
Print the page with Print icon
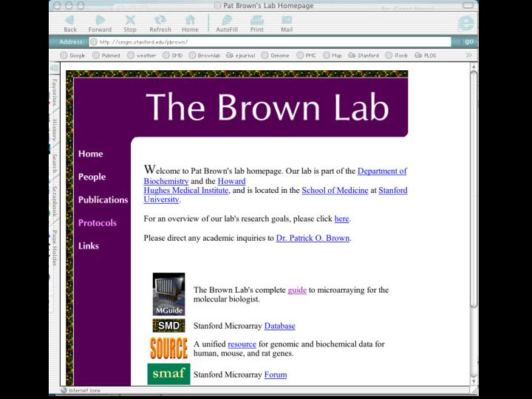pyautogui.click(x=257, y=24)
